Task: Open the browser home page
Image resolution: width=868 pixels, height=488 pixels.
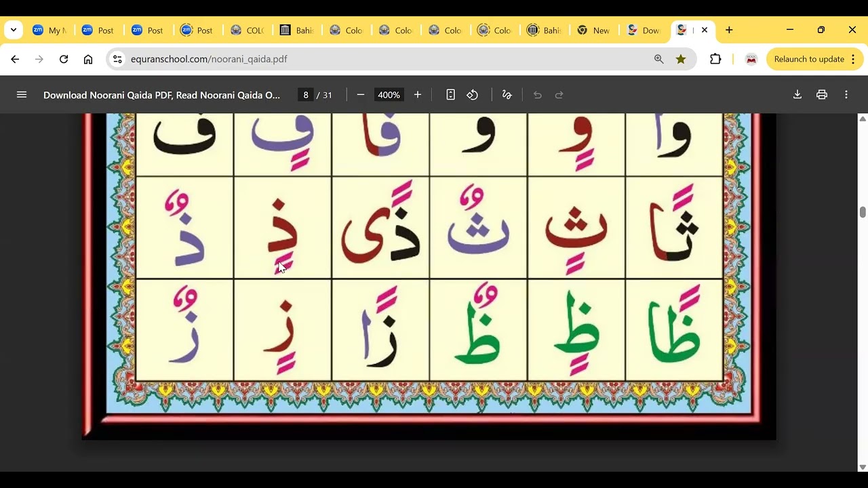Action: [x=88, y=59]
